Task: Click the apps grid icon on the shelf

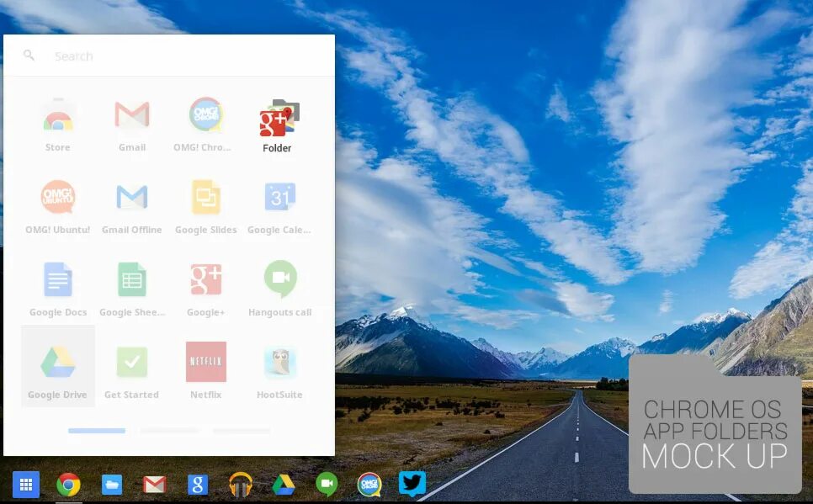Action: tap(26, 485)
